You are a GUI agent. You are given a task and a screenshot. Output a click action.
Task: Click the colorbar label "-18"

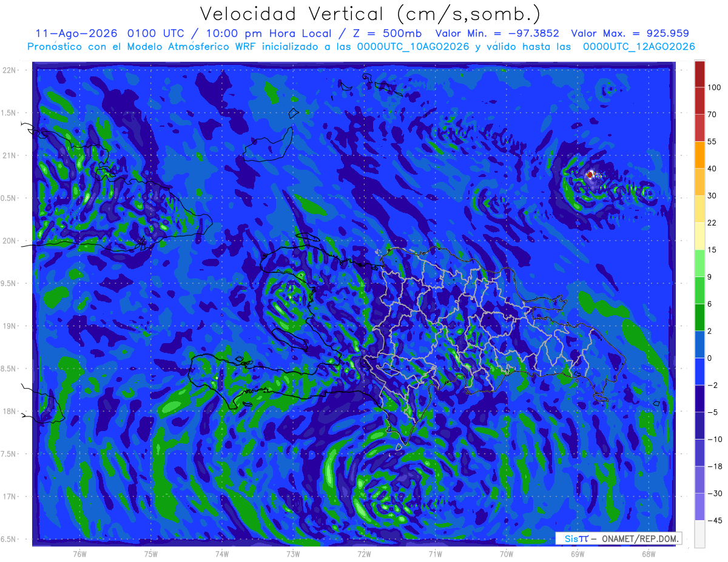715,466
